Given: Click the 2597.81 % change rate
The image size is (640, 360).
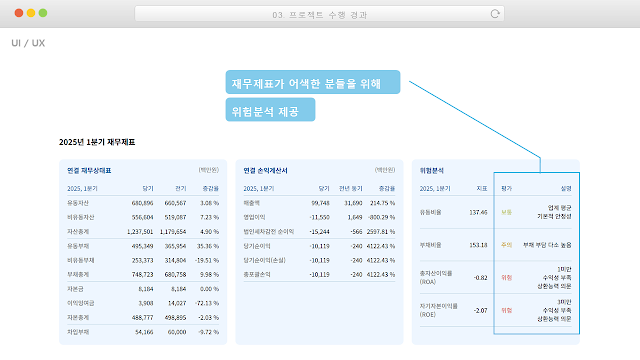Looking at the screenshot, I should (381, 231).
